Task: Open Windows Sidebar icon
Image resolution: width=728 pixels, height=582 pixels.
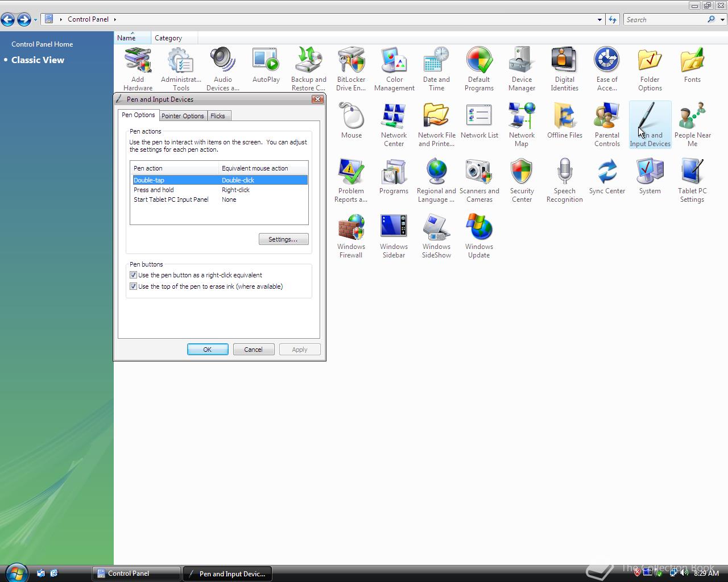Action: 394,236
